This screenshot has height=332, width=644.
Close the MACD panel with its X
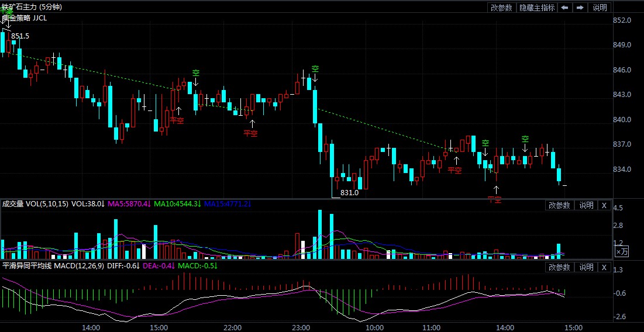(x=604, y=267)
